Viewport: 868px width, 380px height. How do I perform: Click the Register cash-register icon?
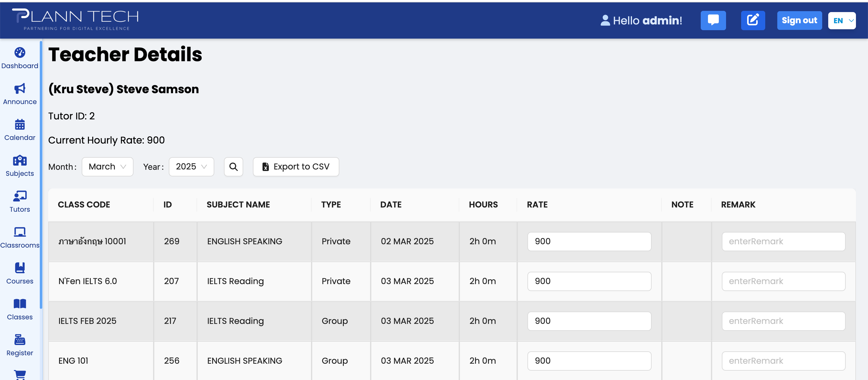[x=20, y=340]
